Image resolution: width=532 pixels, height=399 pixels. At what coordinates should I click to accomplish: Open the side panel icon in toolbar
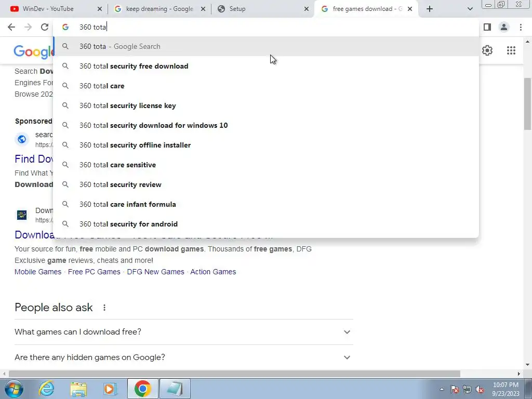487,27
